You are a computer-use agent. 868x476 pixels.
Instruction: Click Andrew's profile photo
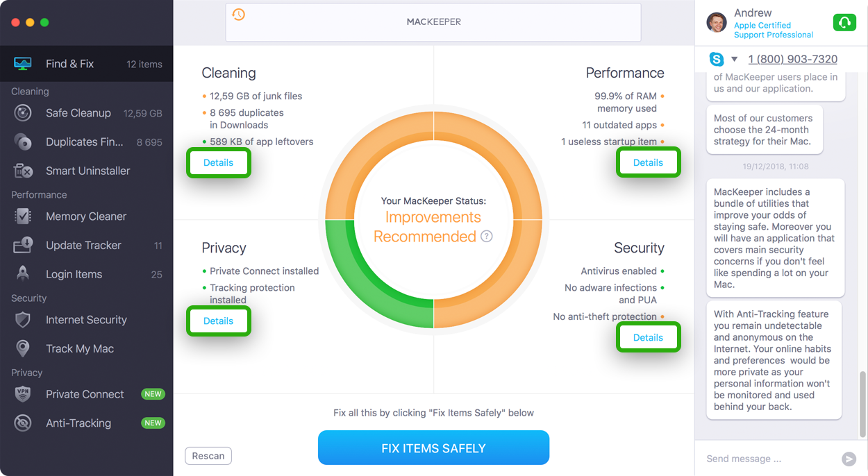[x=717, y=22]
